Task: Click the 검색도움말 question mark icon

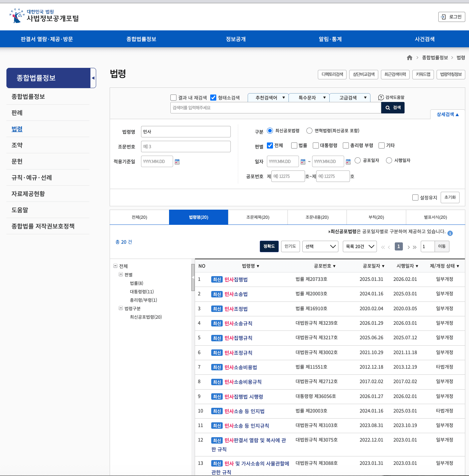Action: 381,97
